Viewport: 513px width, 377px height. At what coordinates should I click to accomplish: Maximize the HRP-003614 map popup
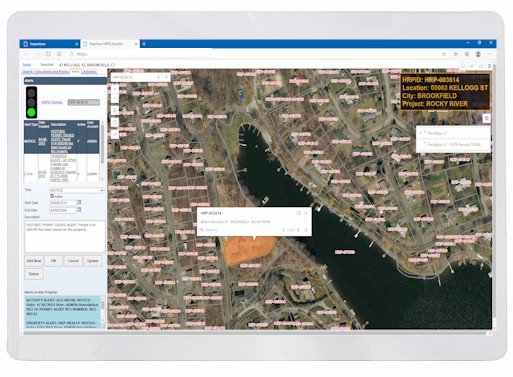[x=298, y=213]
